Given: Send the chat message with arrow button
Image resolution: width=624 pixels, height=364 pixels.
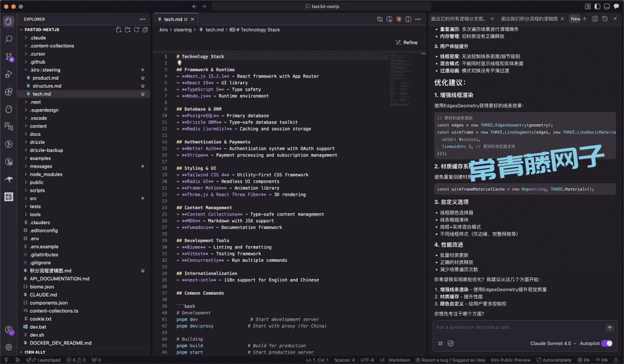Looking at the screenshot, I should point(610,328).
